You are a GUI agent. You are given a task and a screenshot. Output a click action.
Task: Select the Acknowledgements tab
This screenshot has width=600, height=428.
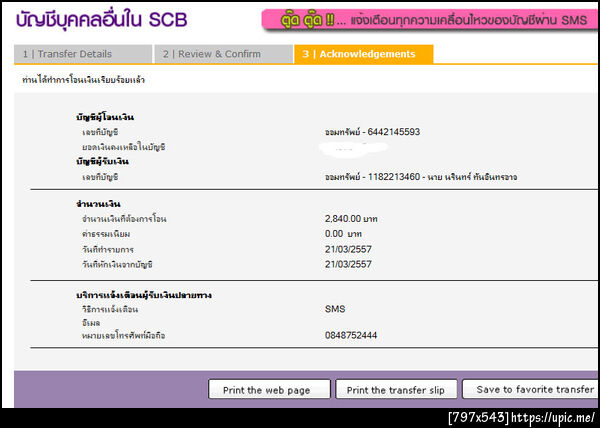point(364,54)
